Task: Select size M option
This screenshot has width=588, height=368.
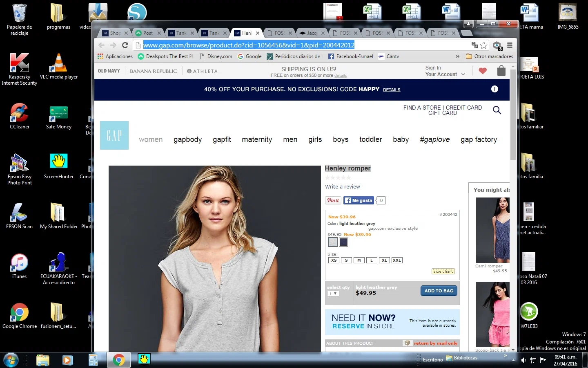Action: [359, 260]
